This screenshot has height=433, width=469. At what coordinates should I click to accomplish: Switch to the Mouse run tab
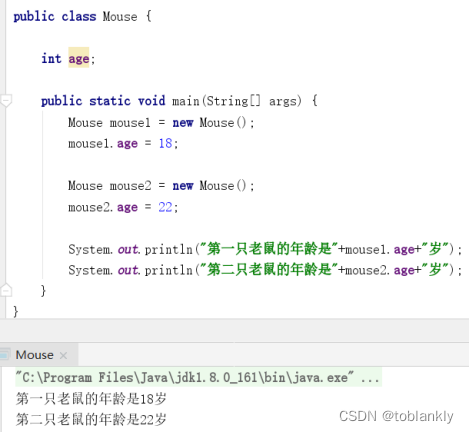tap(34, 355)
